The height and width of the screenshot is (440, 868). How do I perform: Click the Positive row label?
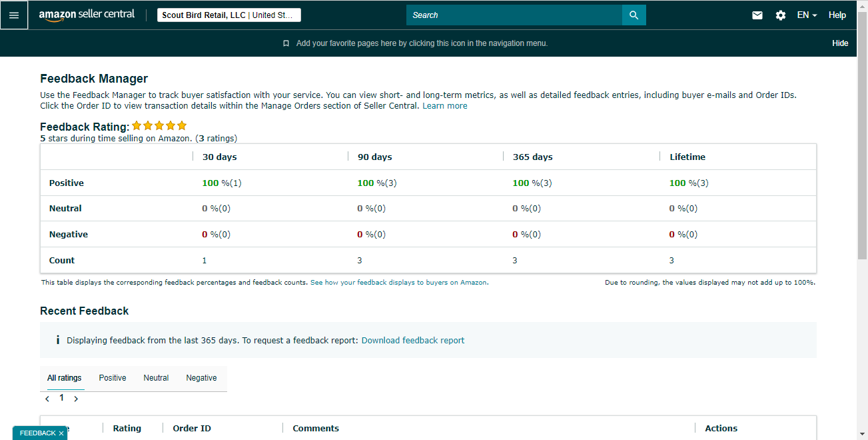[x=67, y=183]
